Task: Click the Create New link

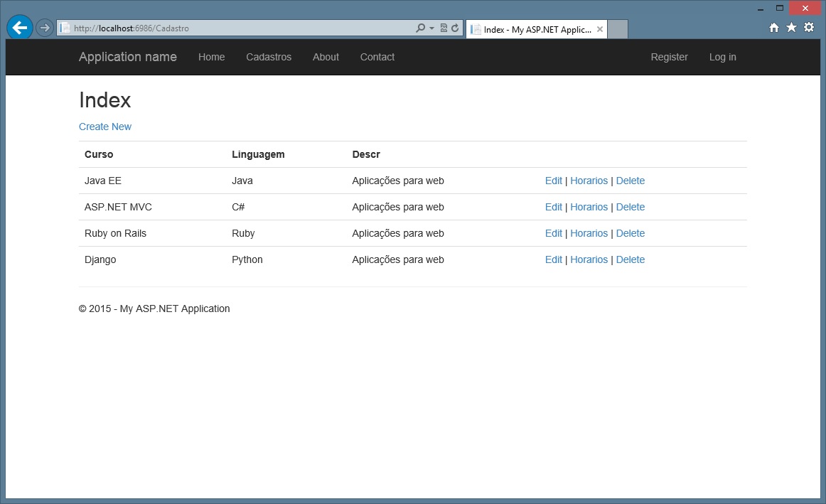Action: 105,127
